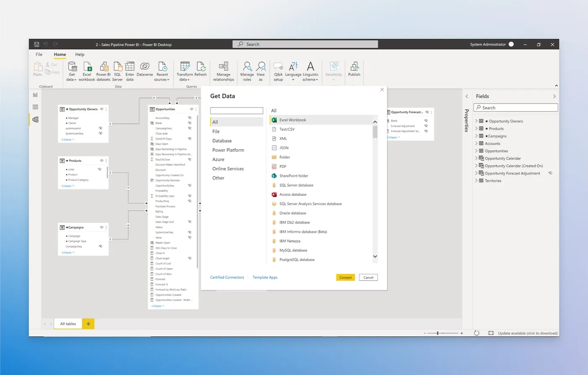The height and width of the screenshot is (375, 588).
Task: Open Q&A setup from the ribbon
Action: point(278,70)
